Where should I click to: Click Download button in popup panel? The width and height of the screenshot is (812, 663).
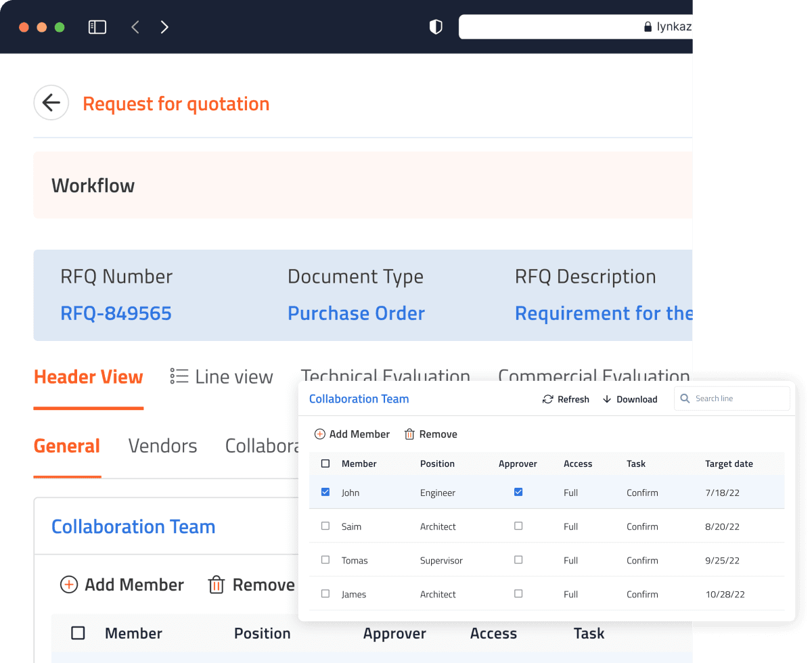630,399
